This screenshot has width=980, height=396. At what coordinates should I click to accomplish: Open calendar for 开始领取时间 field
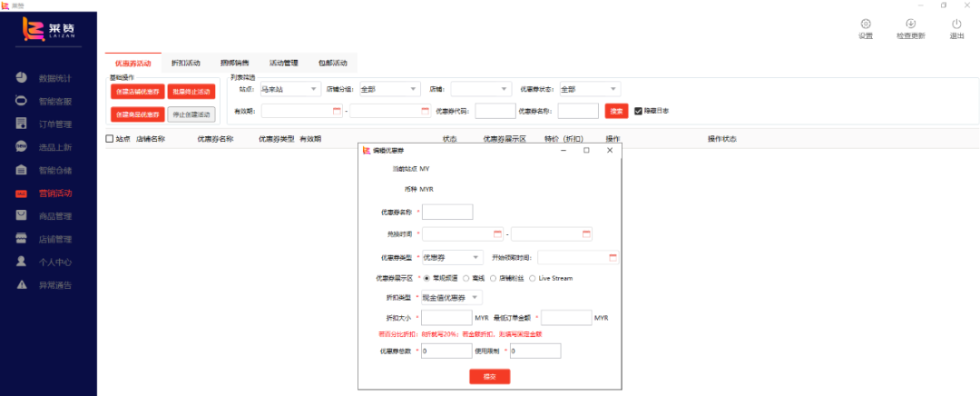(x=612, y=257)
